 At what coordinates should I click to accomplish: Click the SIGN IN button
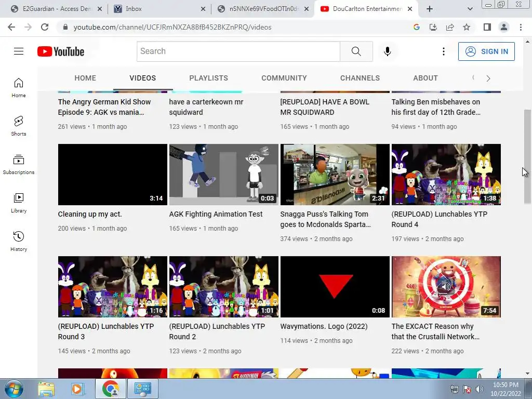click(486, 51)
